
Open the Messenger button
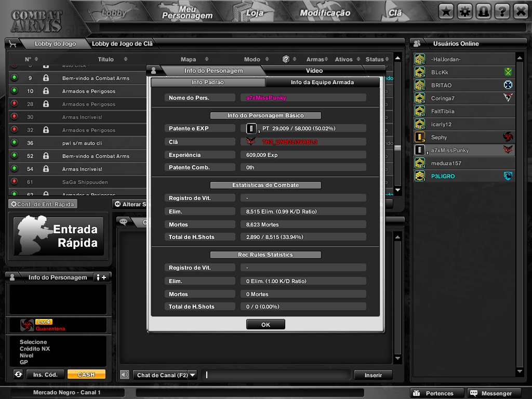click(494, 393)
